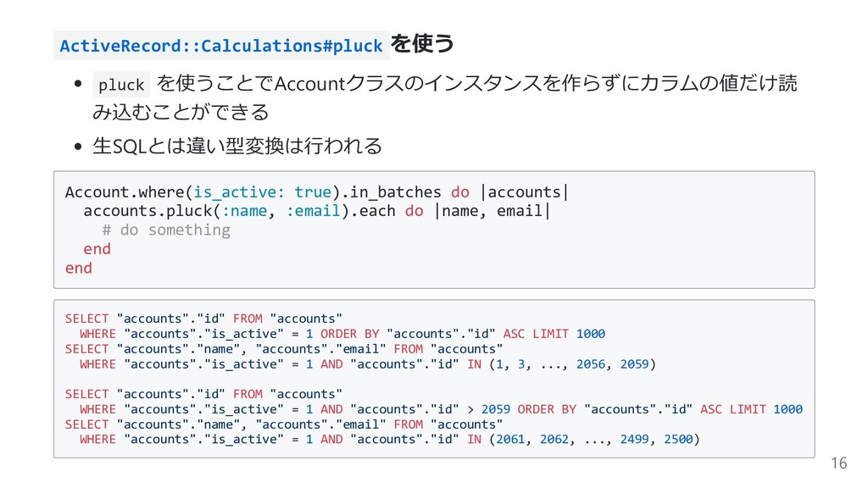Click Account.where in the Ruby code block
The height and width of the screenshot is (488, 868).
[125, 192]
